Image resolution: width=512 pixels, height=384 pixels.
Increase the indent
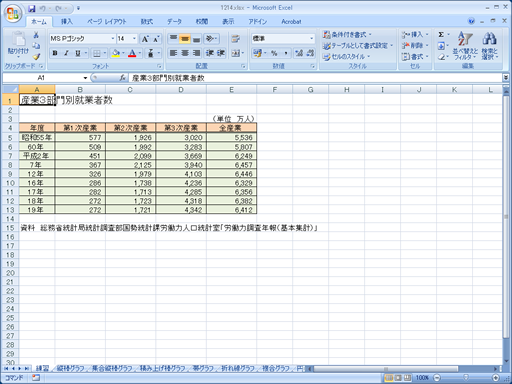[221, 53]
